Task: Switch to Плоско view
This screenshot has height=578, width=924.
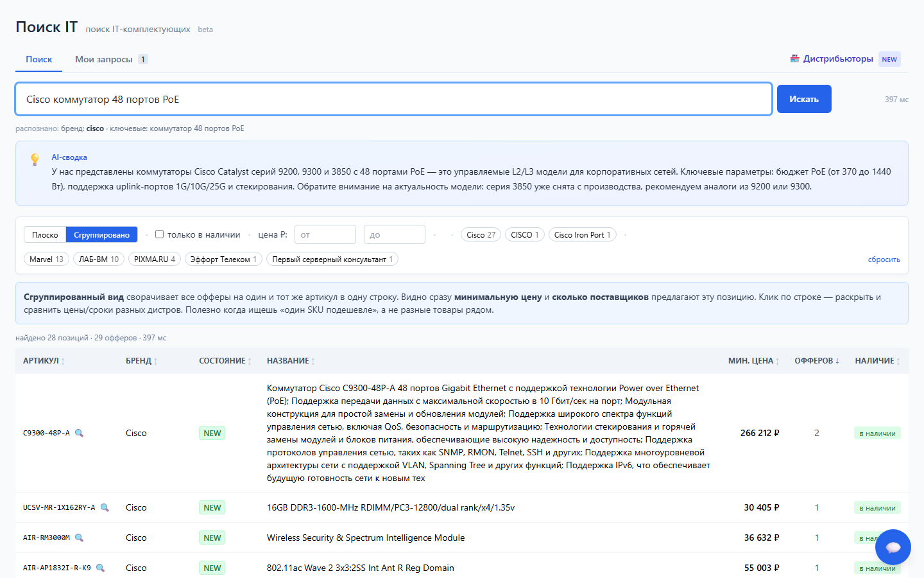Action: [x=45, y=235]
